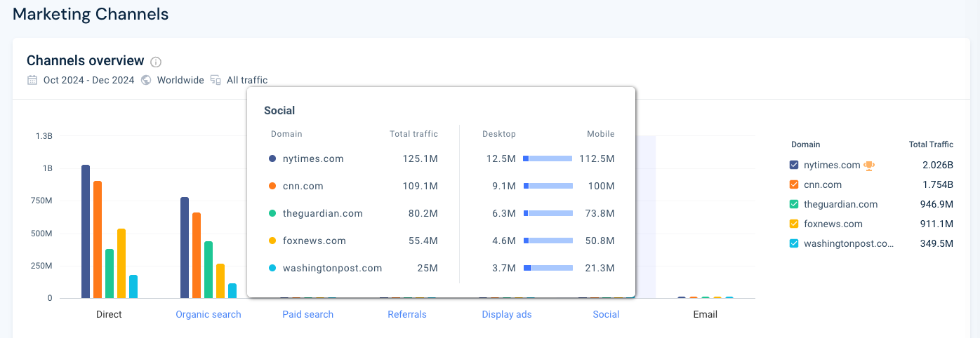
Task: Click washingtonpost total 349.5M value
Action: (936, 244)
